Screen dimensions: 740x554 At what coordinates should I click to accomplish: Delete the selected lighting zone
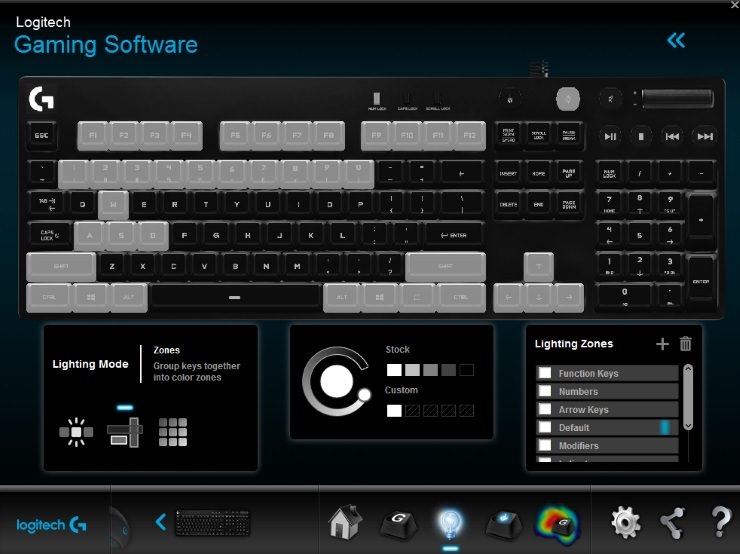(x=686, y=344)
